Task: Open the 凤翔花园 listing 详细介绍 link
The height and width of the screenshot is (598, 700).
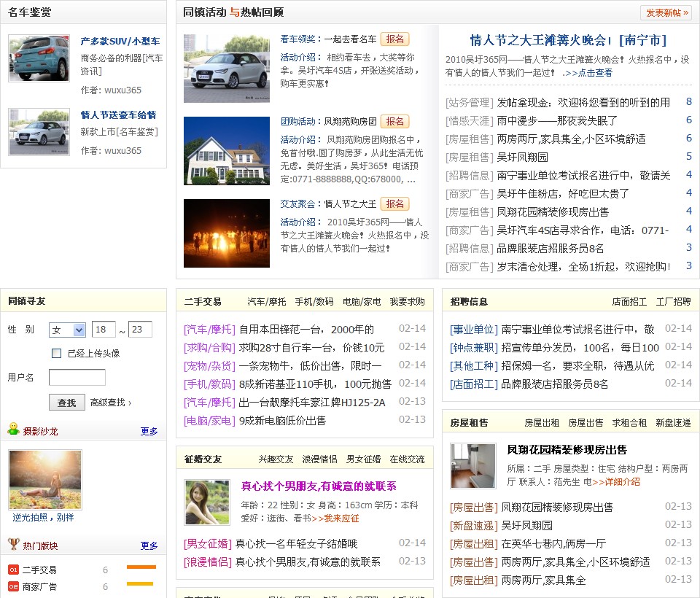Action: 616,482
